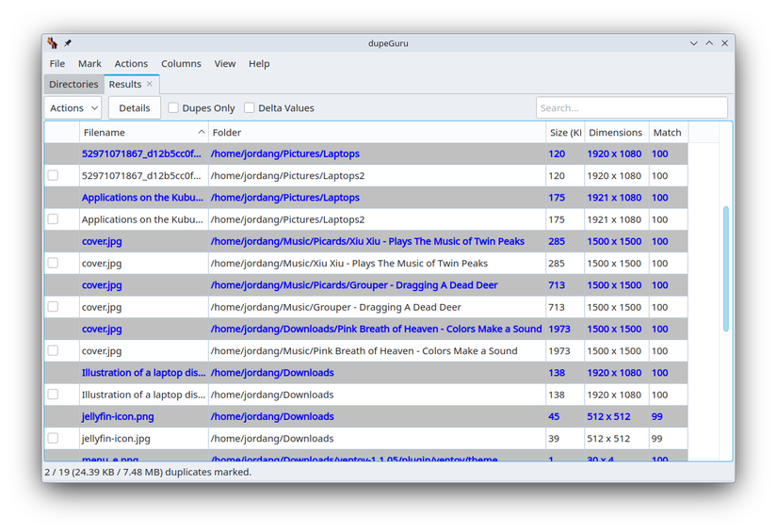Select bold cover.jpg in Picards/Xiu Xiu
This screenshot has height=532, width=777.
pyautogui.click(x=365, y=241)
